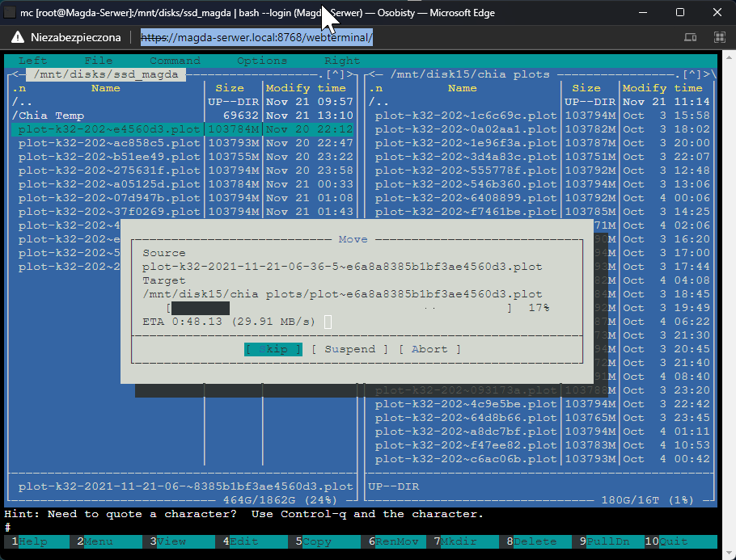The height and width of the screenshot is (560, 736).
Task: Click 8 Delete function key
Action: [539, 541]
